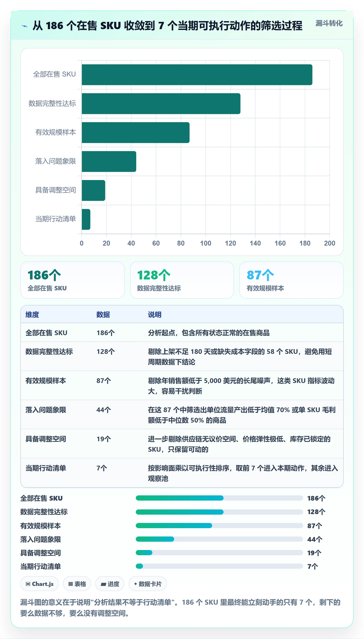This screenshot has width=364, height=639.
Task: Select the small chart bar for 当期行动清单
Action: coord(86,219)
